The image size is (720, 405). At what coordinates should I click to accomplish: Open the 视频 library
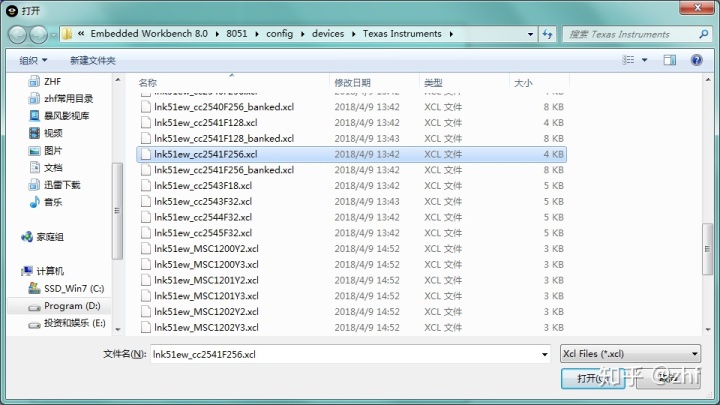(53, 133)
